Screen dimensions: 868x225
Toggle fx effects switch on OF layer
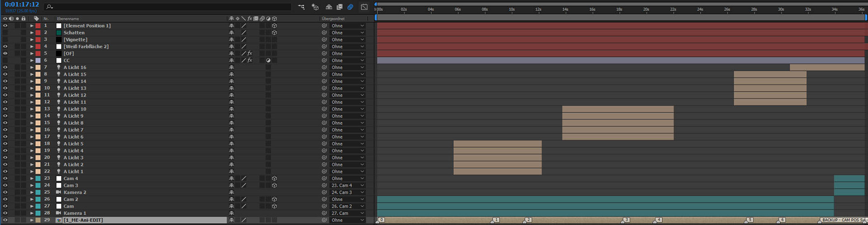[250, 53]
